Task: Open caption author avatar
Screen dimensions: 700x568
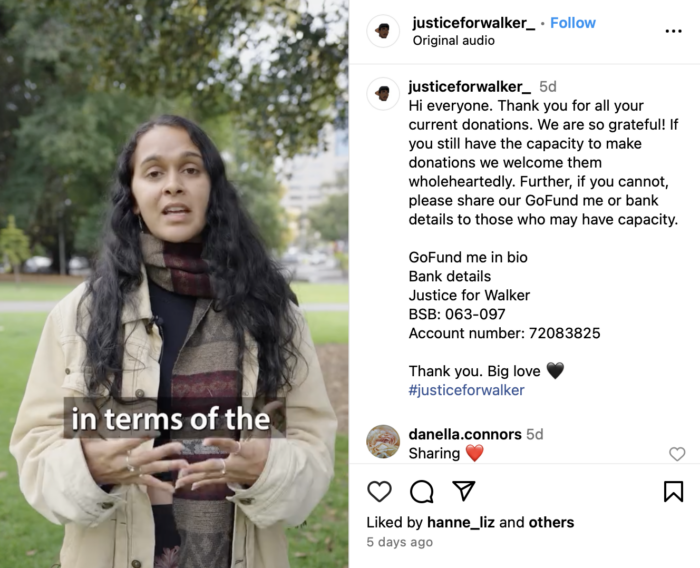Action: [383, 94]
